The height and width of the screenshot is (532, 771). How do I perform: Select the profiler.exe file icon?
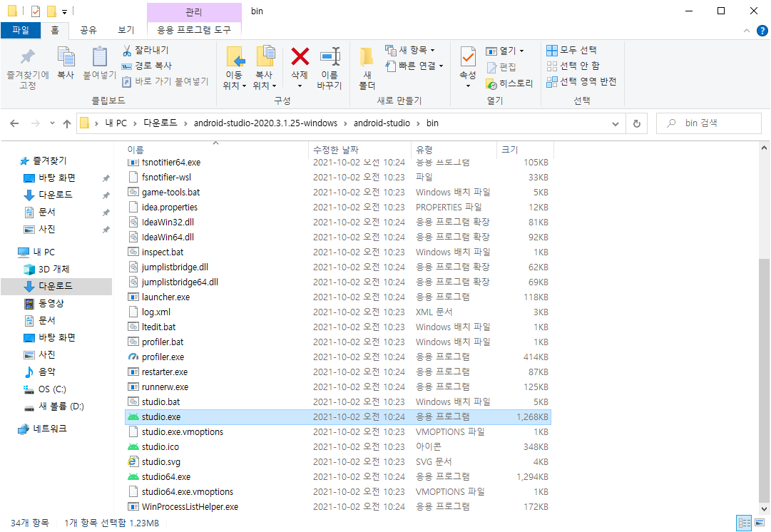133,357
